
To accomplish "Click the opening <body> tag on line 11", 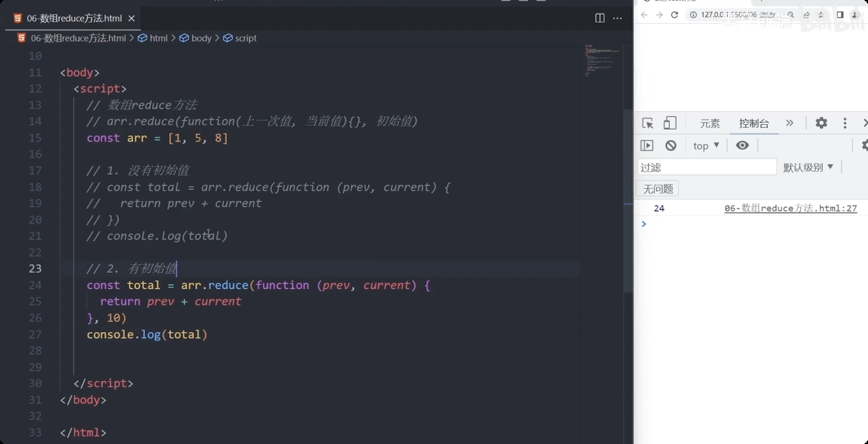I will (x=80, y=73).
